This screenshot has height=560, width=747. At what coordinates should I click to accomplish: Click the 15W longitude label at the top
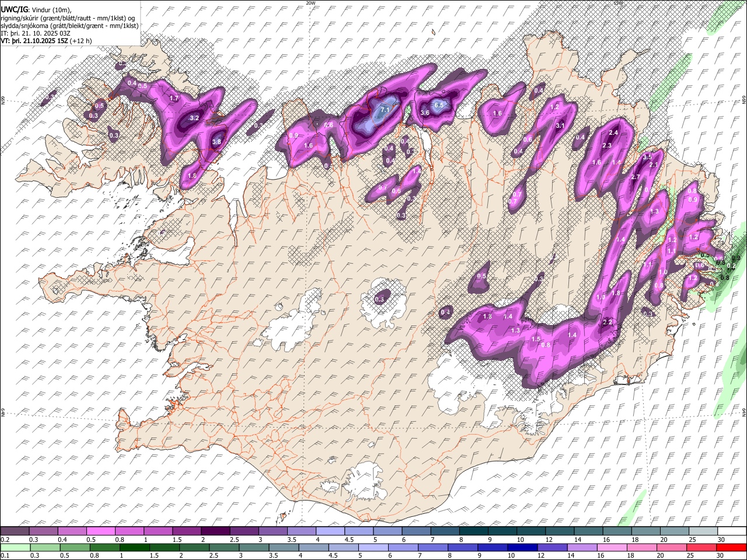(x=618, y=3)
